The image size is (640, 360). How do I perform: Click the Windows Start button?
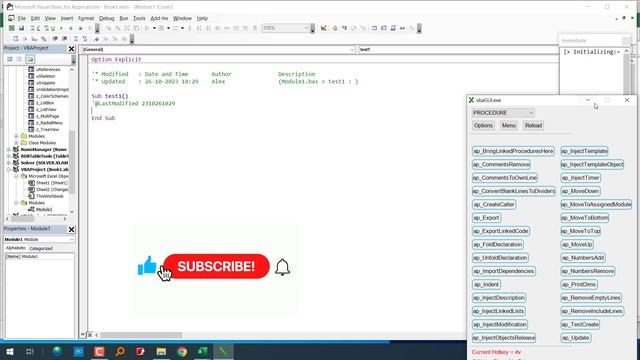click(x=10, y=351)
